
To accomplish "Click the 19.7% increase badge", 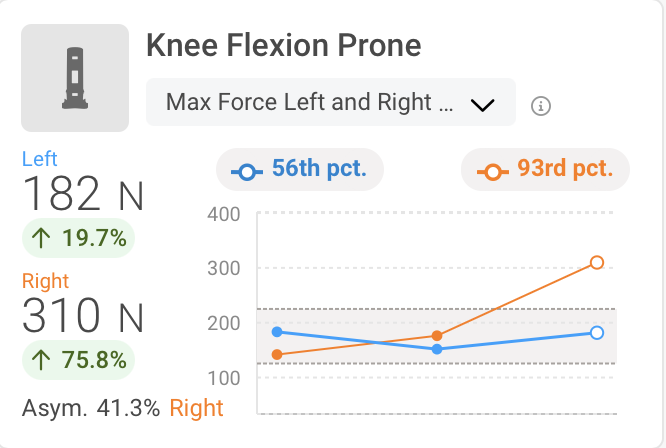I will [x=78, y=239].
